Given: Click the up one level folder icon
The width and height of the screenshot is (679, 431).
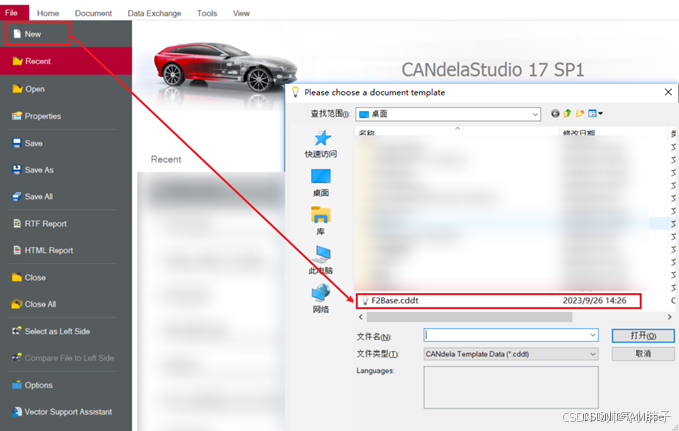Looking at the screenshot, I should (567, 113).
